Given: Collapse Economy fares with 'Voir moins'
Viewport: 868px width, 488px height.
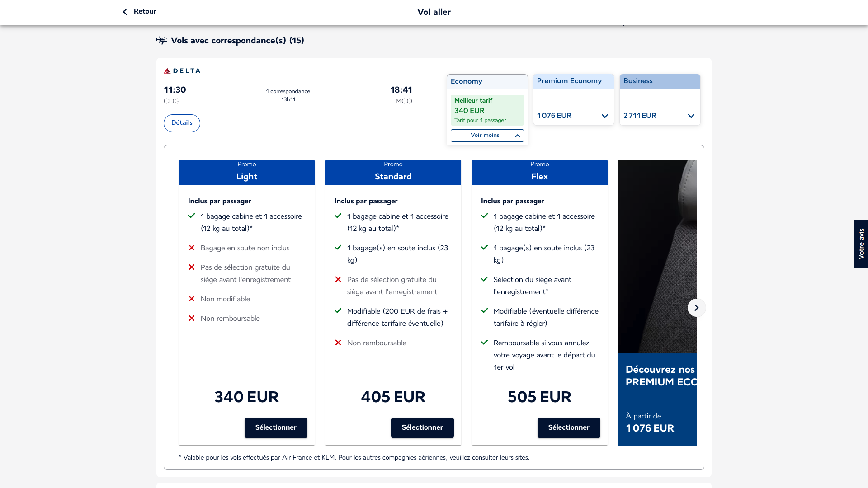Looking at the screenshot, I should [x=487, y=136].
